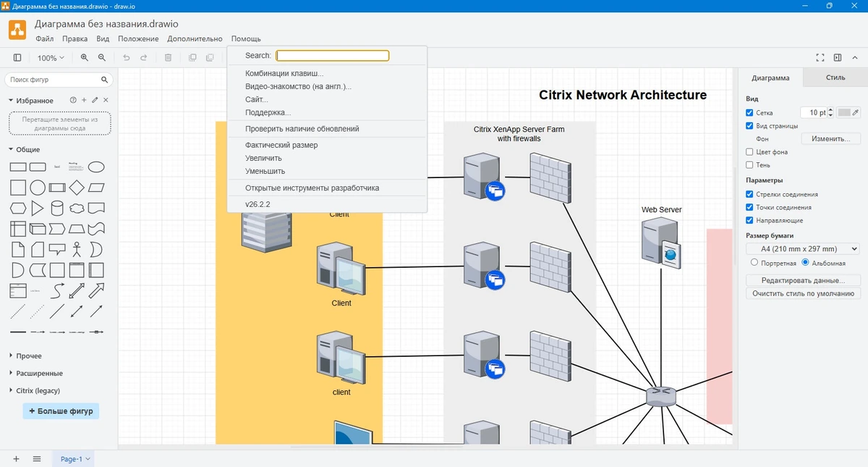Click the grid color swatch
Image resolution: width=868 pixels, height=467 pixels.
[x=844, y=113]
